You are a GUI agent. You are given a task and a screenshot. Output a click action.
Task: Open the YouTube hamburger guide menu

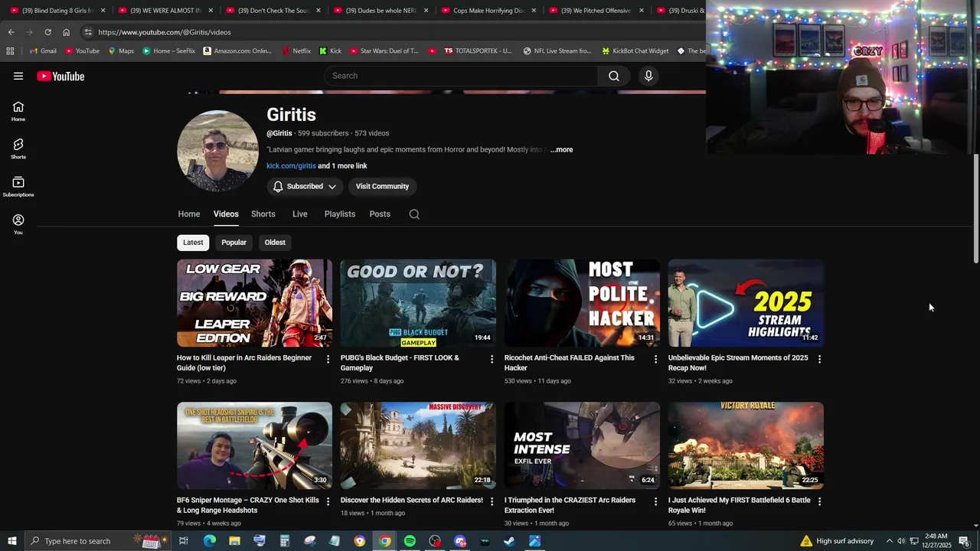[18, 76]
